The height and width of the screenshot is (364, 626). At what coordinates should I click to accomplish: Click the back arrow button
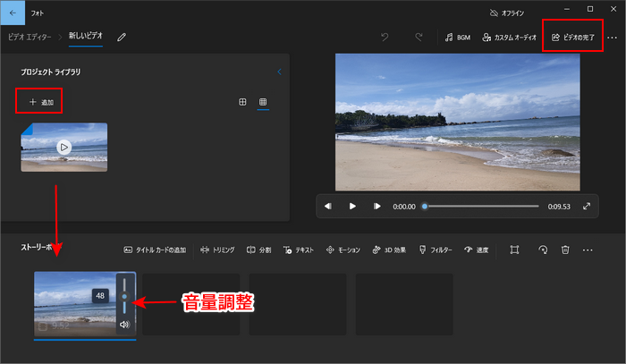pos(13,13)
